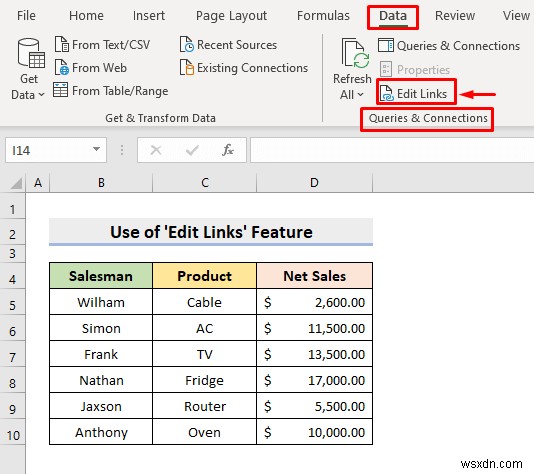The height and width of the screenshot is (474, 534).
Task: Select row 4 header
Action: (x=13, y=276)
